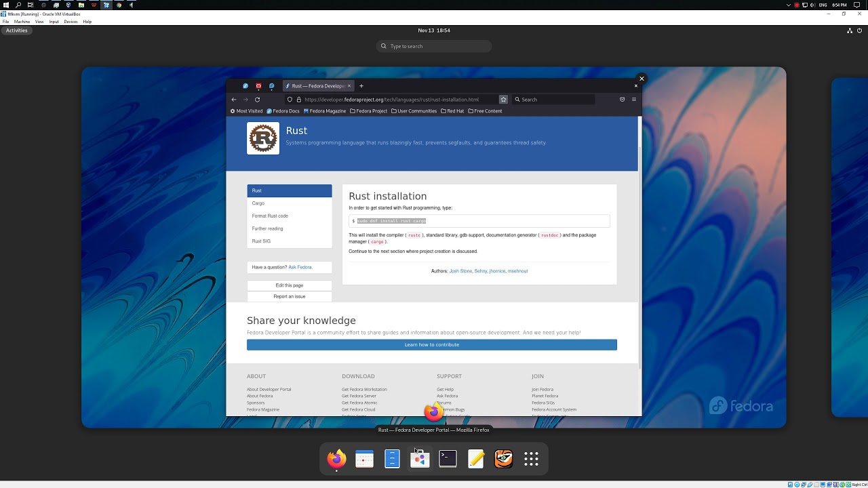Select the Rust — Fedora Developer tab
The height and width of the screenshot is (488, 868).
point(318,86)
